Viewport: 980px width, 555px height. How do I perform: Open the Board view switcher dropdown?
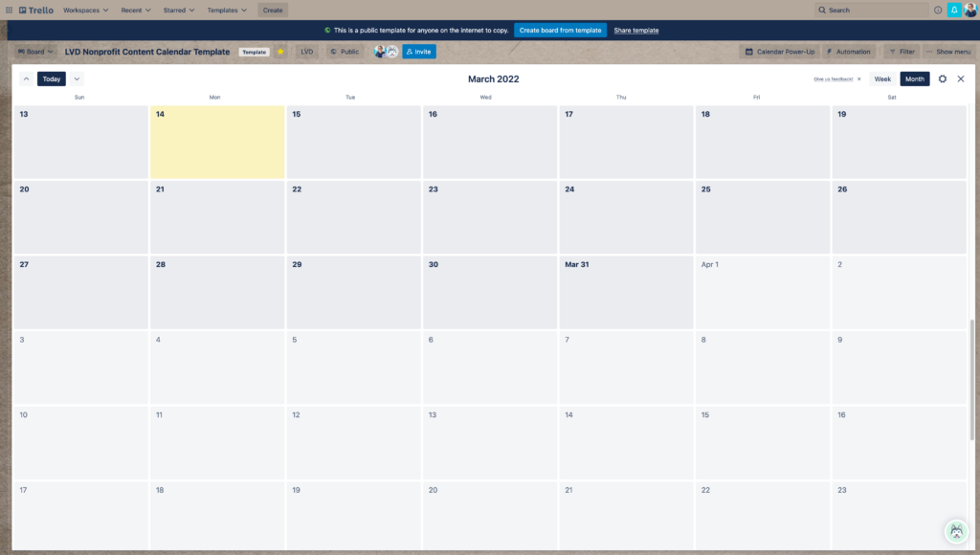click(35, 52)
